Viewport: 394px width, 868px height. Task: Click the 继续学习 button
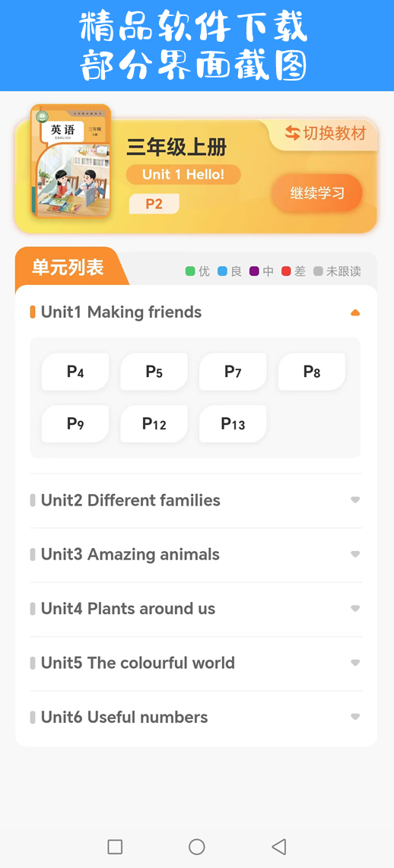[x=317, y=193]
